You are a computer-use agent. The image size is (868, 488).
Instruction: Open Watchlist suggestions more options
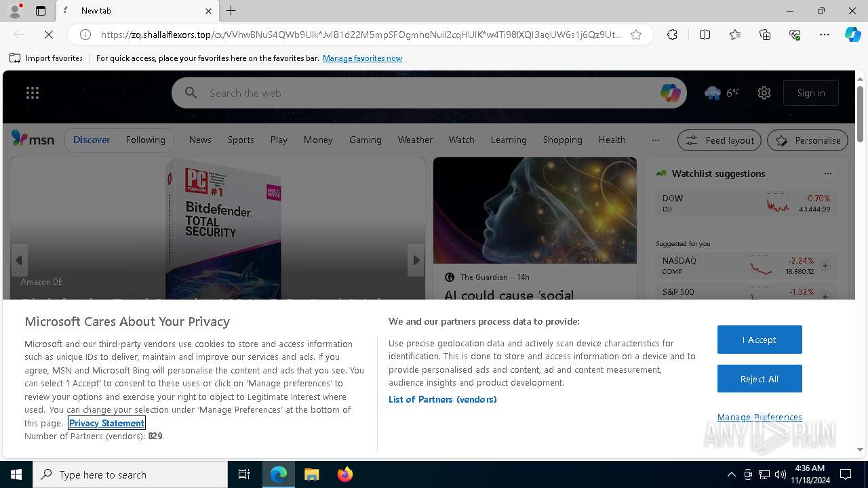pyautogui.click(x=827, y=174)
